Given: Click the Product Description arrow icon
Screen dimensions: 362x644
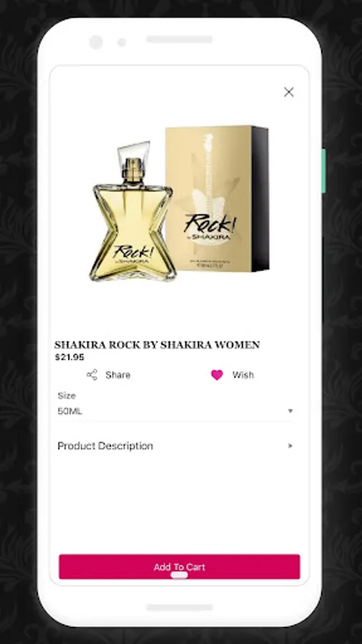Looking at the screenshot, I should (x=290, y=446).
